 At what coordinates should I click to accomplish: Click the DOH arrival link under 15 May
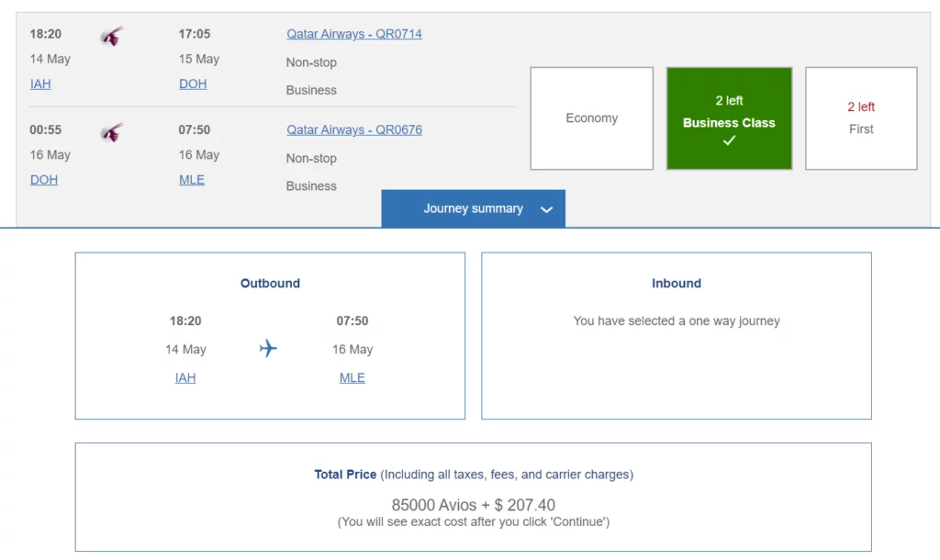[x=193, y=84]
